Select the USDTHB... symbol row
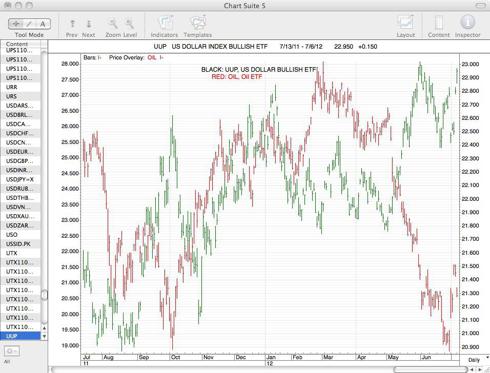This screenshot has width=490, height=373. click(20, 198)
